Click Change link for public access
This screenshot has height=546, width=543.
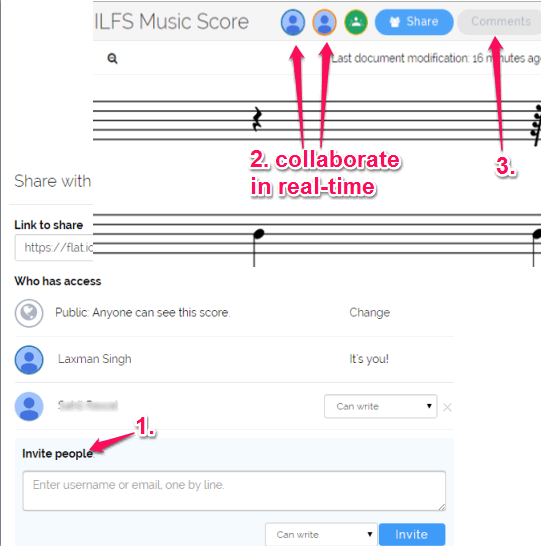(x=369, y=313)
